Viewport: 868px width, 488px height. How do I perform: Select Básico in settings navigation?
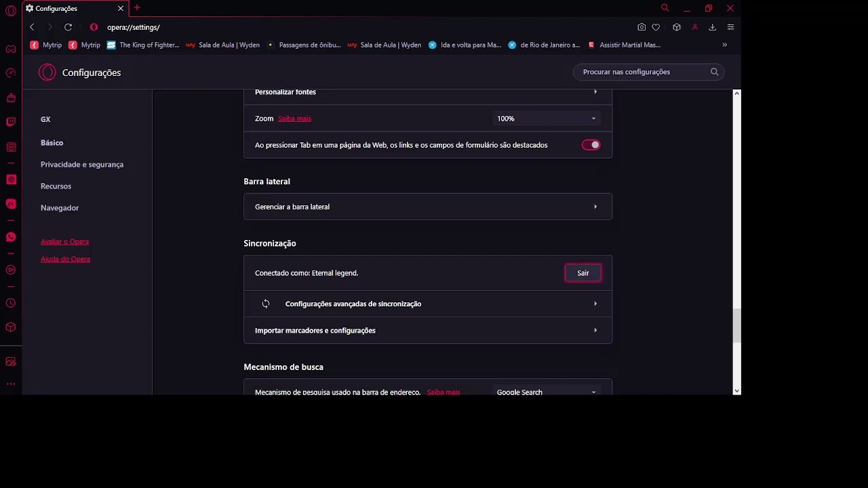[52, 143]
